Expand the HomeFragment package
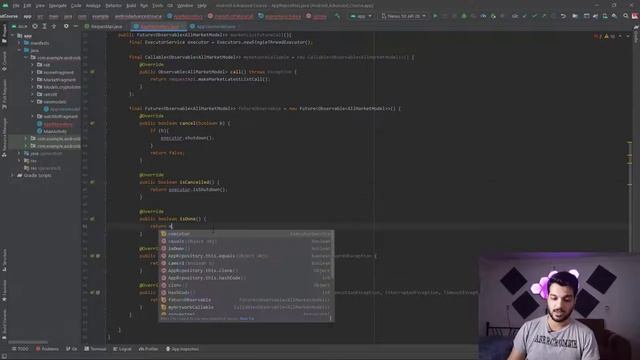The height and width of the screenshot is (360, 640). 33,72
